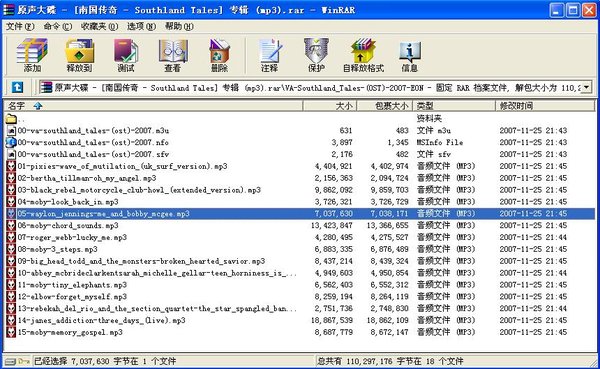
Task: Maximize the WinRAR window
Action: (x=573, y=10)
